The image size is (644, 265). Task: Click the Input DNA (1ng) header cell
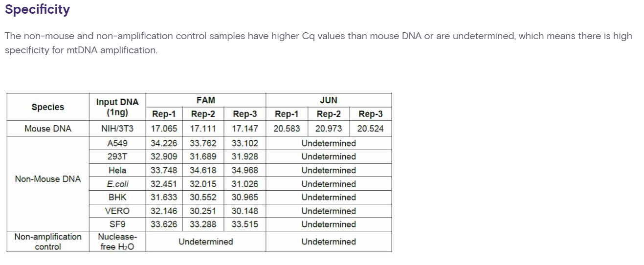pos(117,107)
